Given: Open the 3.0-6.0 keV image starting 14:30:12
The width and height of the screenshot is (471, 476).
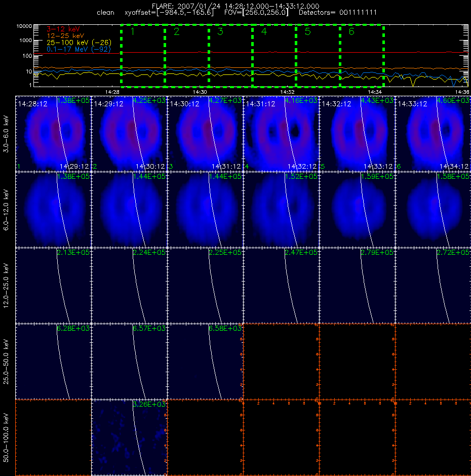Looking at the screenshot, I should 205,134.
